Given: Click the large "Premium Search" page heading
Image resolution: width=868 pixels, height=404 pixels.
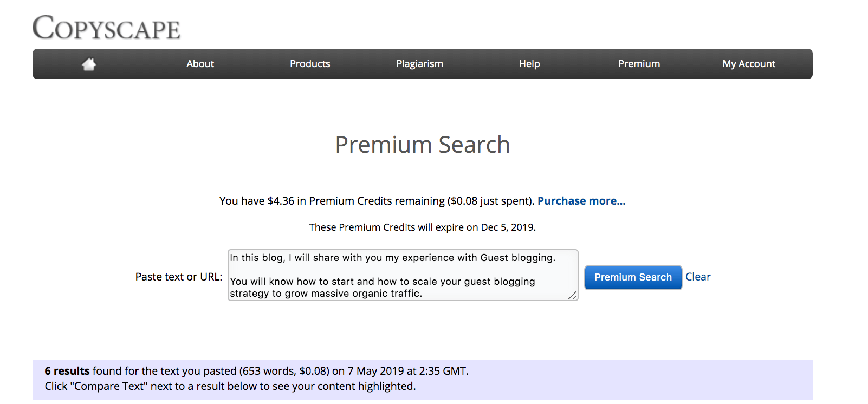Looking at the screenshot, I should pyautogui.click(x=423, y=145).
